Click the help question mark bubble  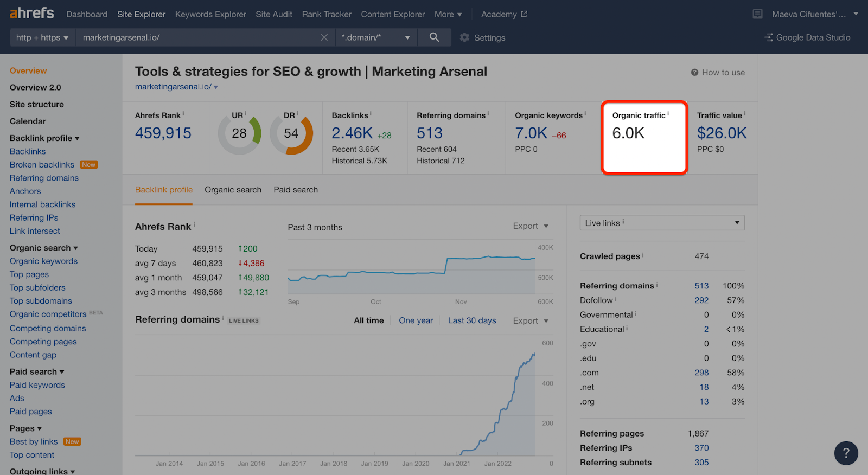[846, 453]
